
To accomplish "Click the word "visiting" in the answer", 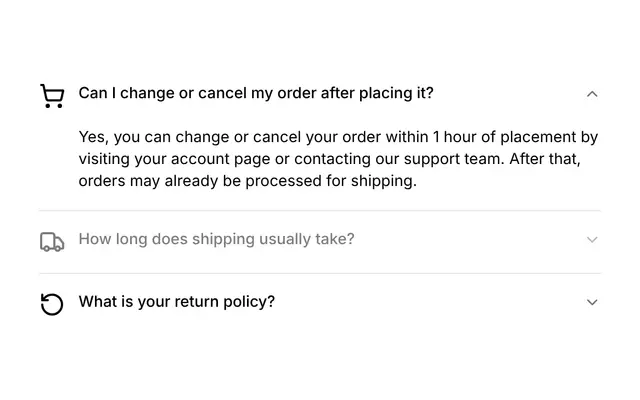I will point(104,159).
